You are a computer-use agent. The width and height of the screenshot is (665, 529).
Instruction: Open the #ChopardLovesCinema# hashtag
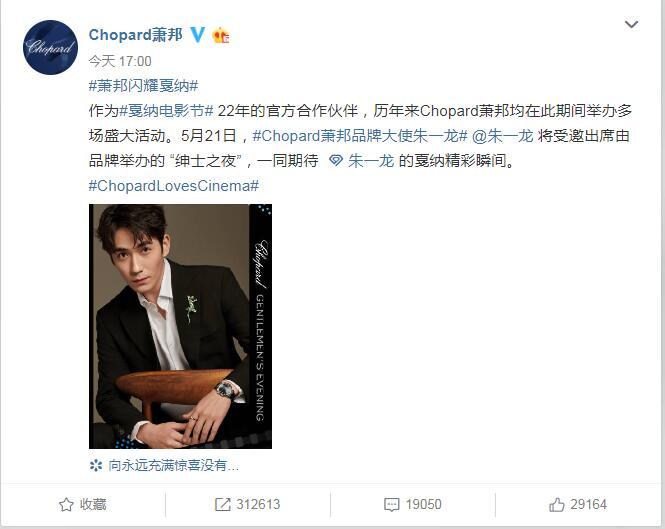(174, 186)
